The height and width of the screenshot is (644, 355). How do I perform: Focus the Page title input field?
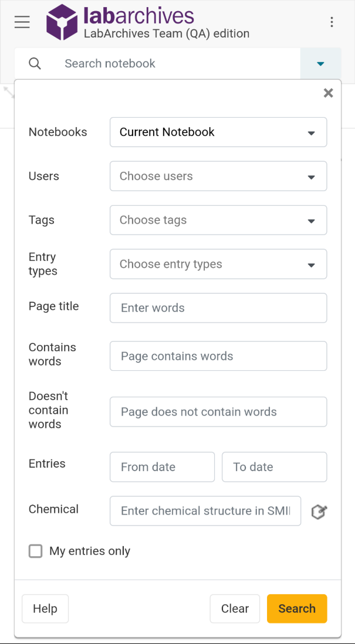coord(218,308)
